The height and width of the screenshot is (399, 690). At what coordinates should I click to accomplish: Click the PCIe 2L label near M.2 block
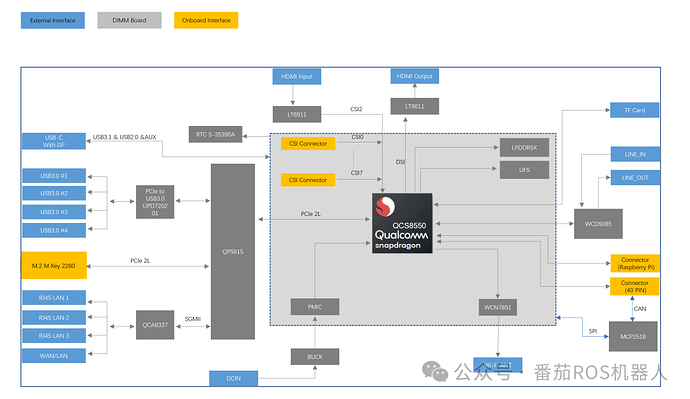(140, 261)
